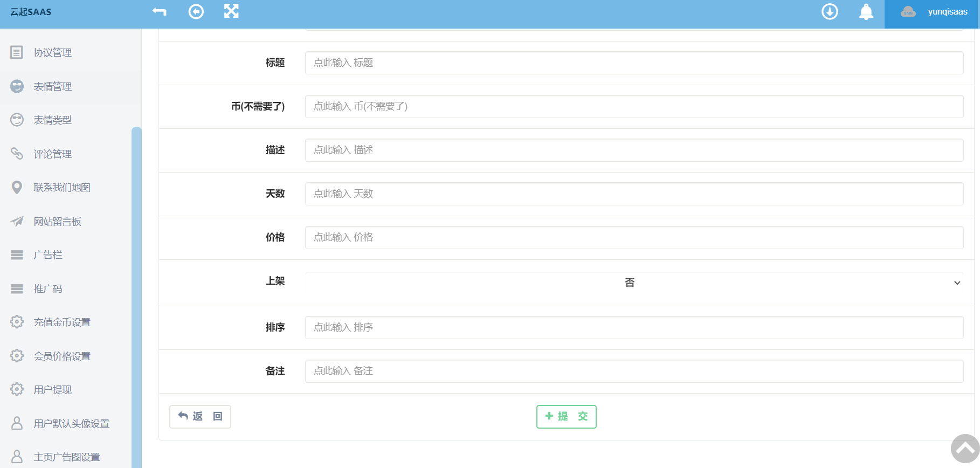Click the 会员价格设置 gear icon
This screenshot has height=468, width=980.
coord(17,356)
